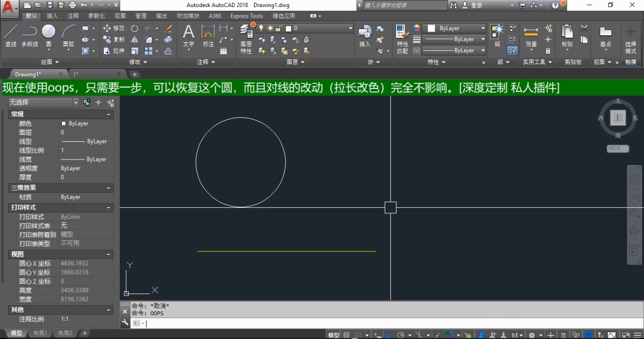Open Layer Properties (图层特性)
Screen dimensions: 644x339
coord(246,39)
